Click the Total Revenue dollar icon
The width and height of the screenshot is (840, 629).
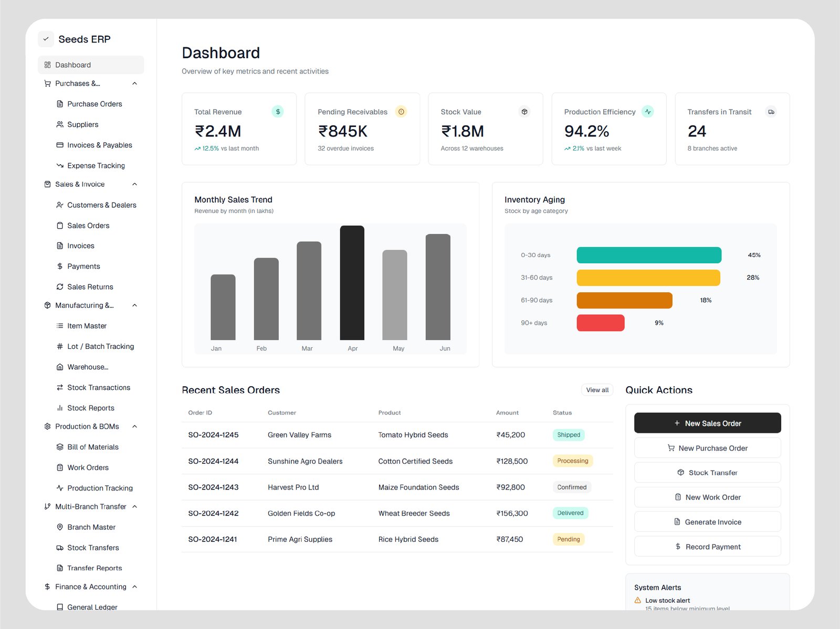(x=278, y=111)
